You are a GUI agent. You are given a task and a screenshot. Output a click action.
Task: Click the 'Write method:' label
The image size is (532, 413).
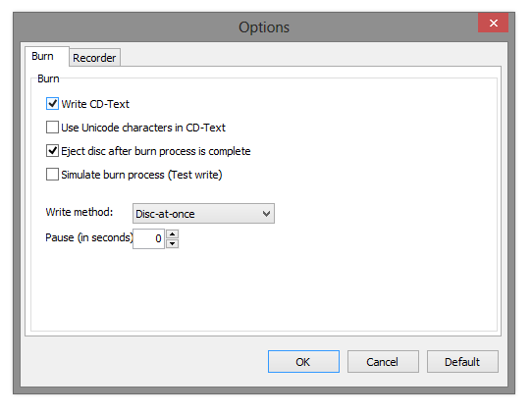coord(80,212)
